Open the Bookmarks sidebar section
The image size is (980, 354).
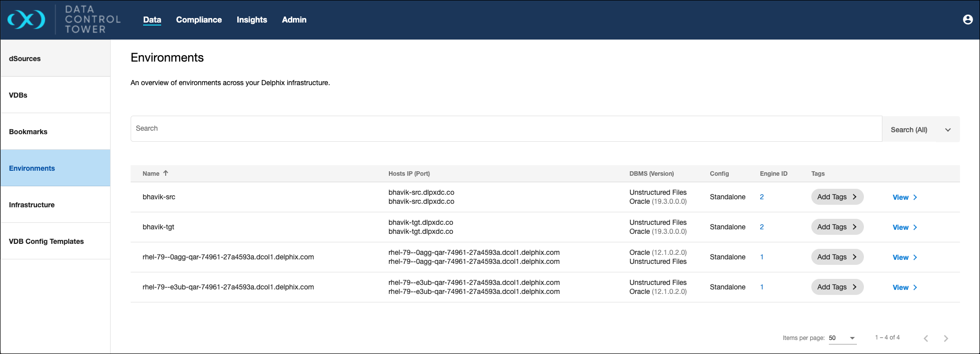[28, 132]
